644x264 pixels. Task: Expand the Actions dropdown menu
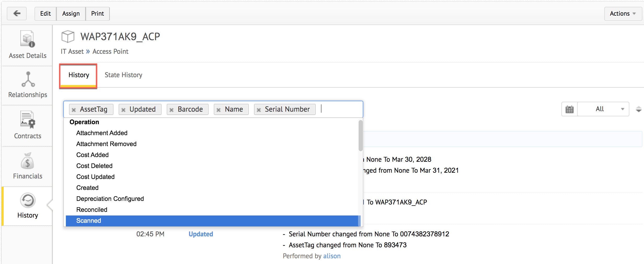[x=623, y=14]
